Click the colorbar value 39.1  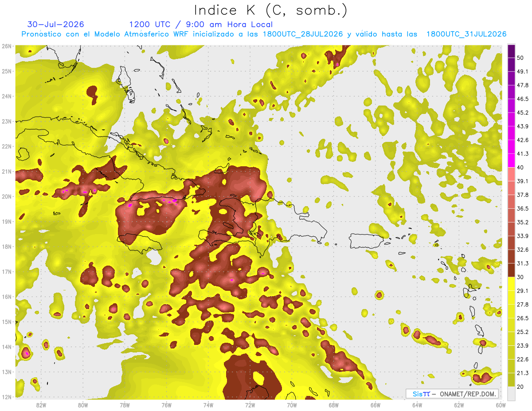pos(523,181)
